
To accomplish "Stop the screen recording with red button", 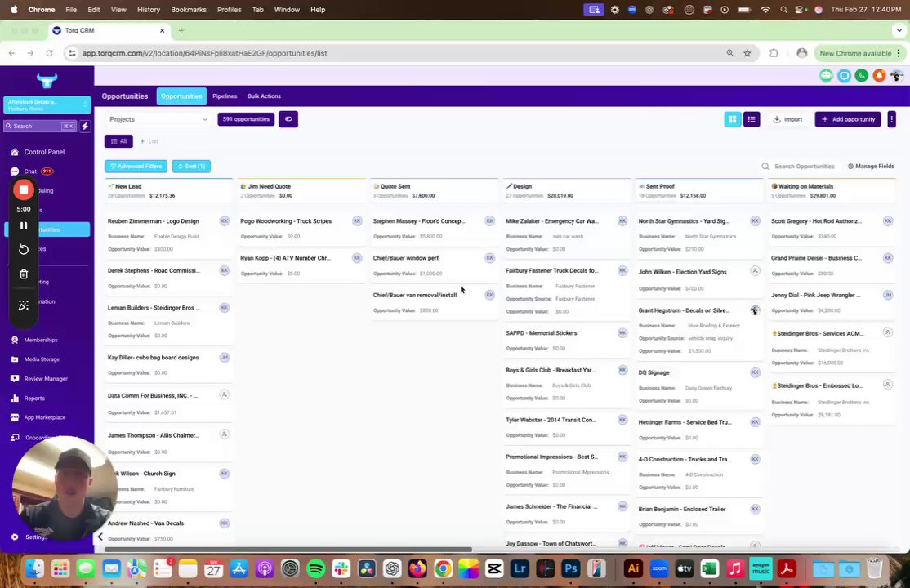I will pyautogui.click(x=24, y=189).
